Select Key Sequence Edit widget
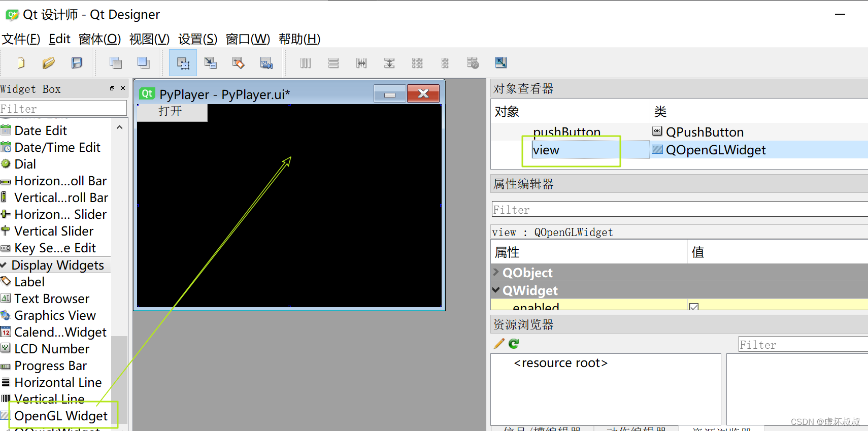The image size is (868, 431). coord(55,248)
